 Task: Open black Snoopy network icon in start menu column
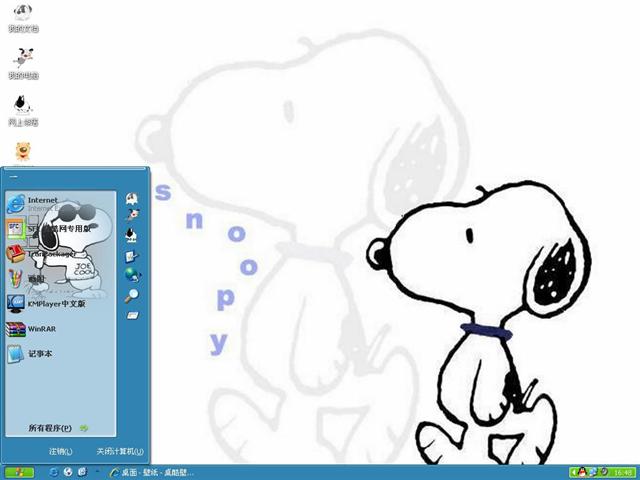[131, 235]
